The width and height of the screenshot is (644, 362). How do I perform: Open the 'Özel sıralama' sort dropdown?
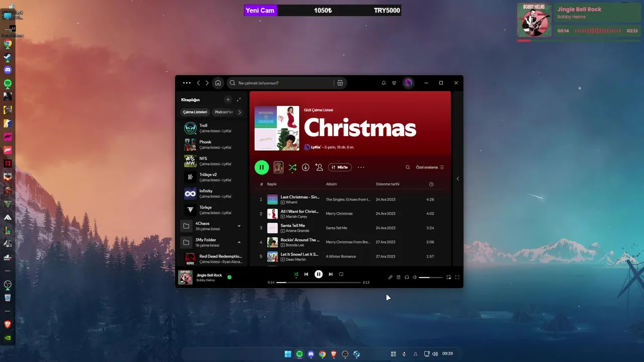pyautogui.click(x=430, y=167)
